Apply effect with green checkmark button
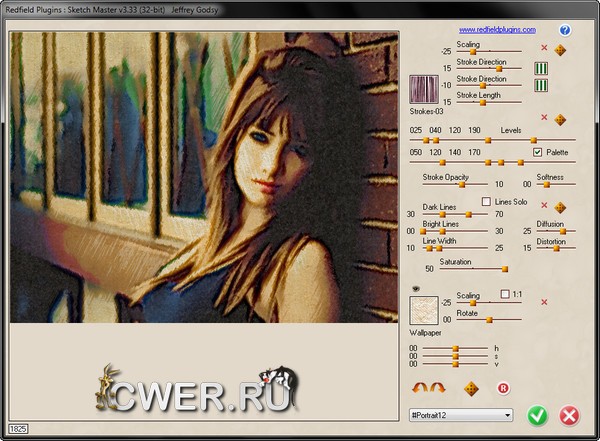600x441 pixels. (x=538, y=414)
